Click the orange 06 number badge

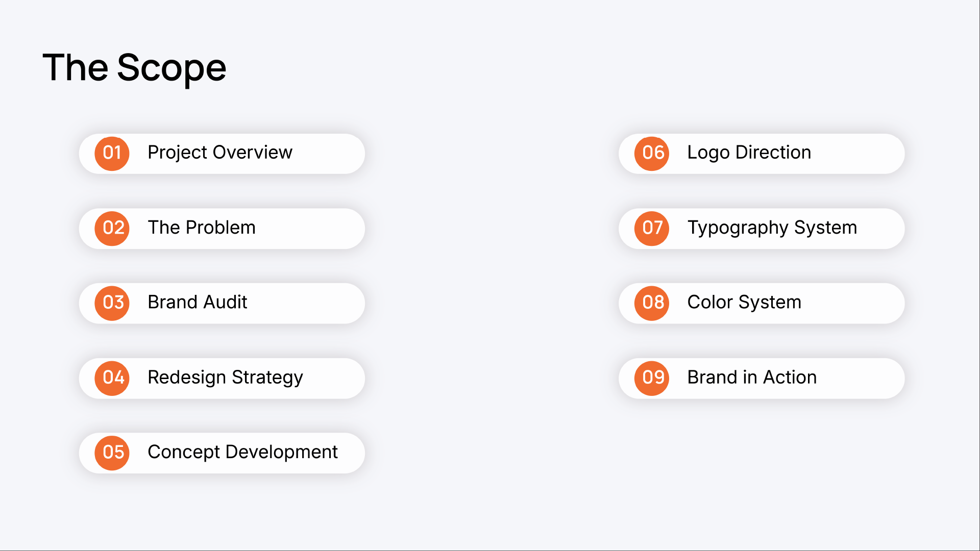pos(652,154)
